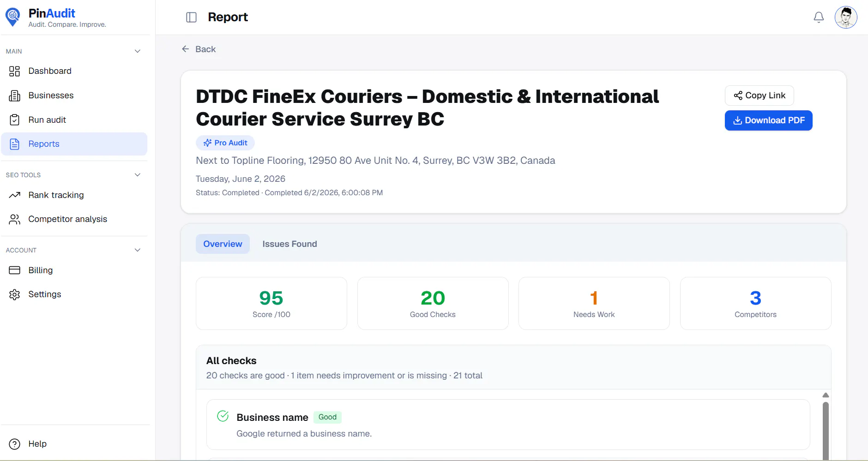The height and width of the screenshot is (461, 868).
Task: Click the Score 95 card
Action: [x=271, y=304]
